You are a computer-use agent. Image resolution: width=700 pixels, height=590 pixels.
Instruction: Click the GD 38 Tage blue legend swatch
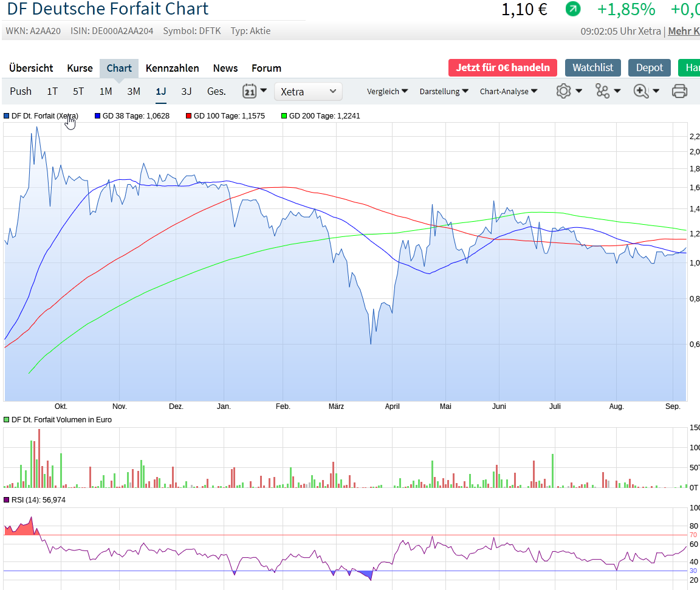[97, 116]
